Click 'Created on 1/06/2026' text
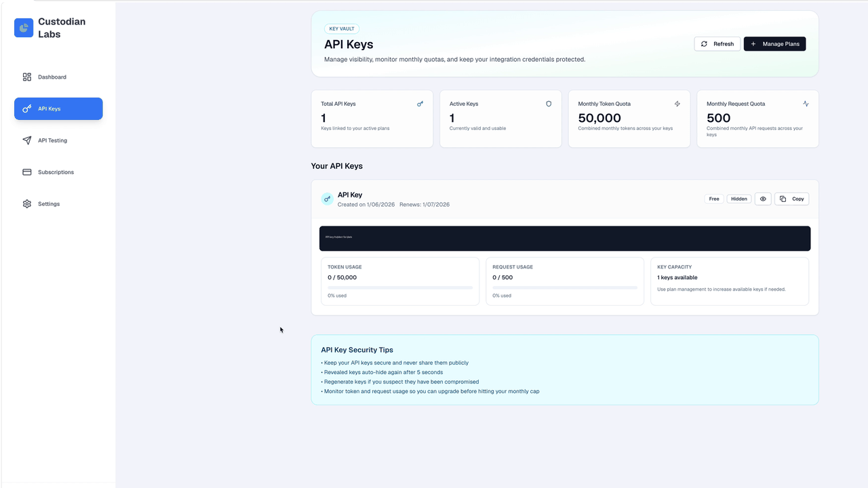The image size is (868, 488). tap(366, 204)
